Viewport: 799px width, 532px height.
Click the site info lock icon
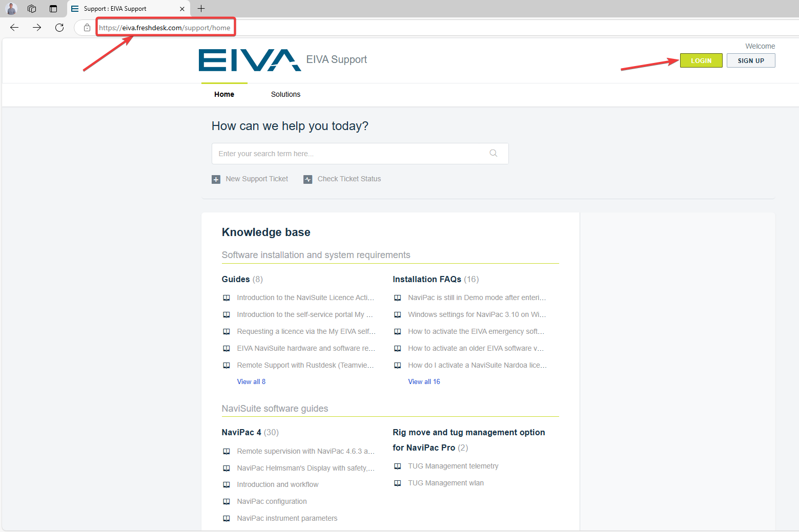pos(87,28)
